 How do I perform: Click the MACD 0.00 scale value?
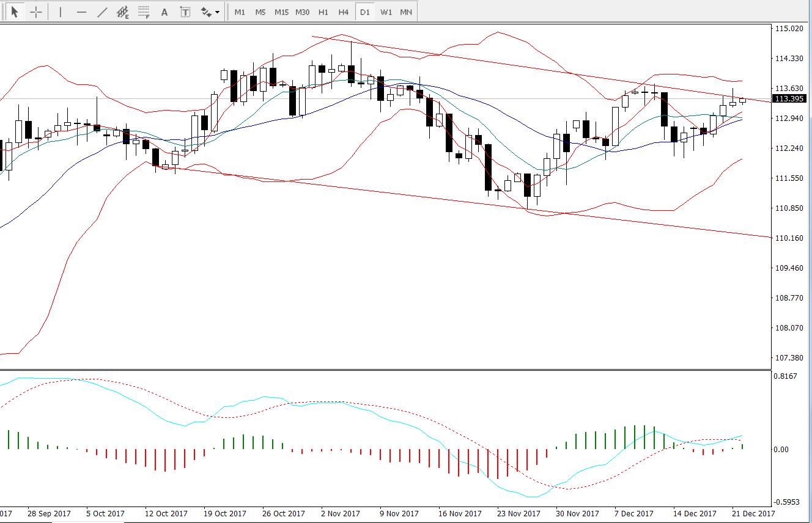782,449
